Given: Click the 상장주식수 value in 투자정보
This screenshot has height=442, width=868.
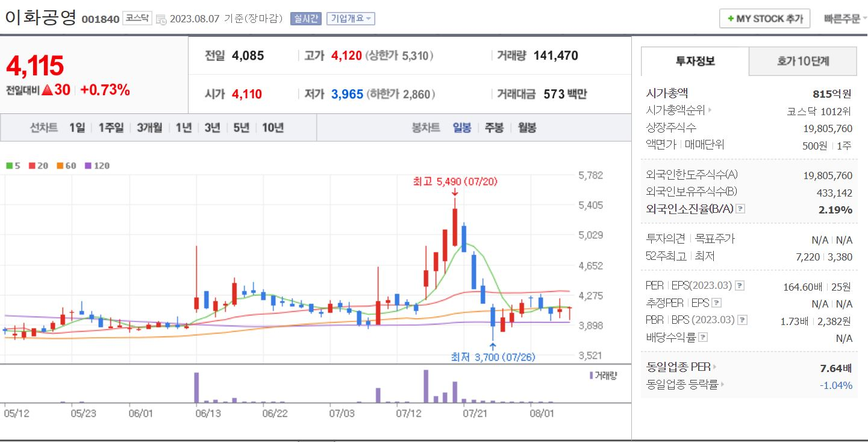Looking at the screenshot, I should point(828,128).
